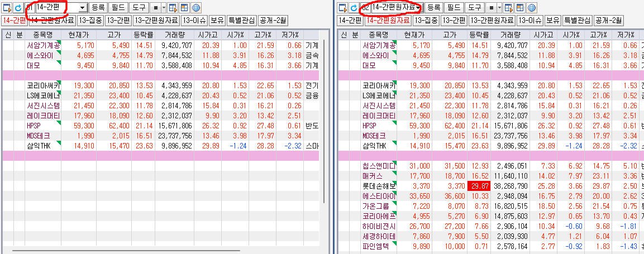Click the refresh icon in left watchlist panel

tap(18, 7)
